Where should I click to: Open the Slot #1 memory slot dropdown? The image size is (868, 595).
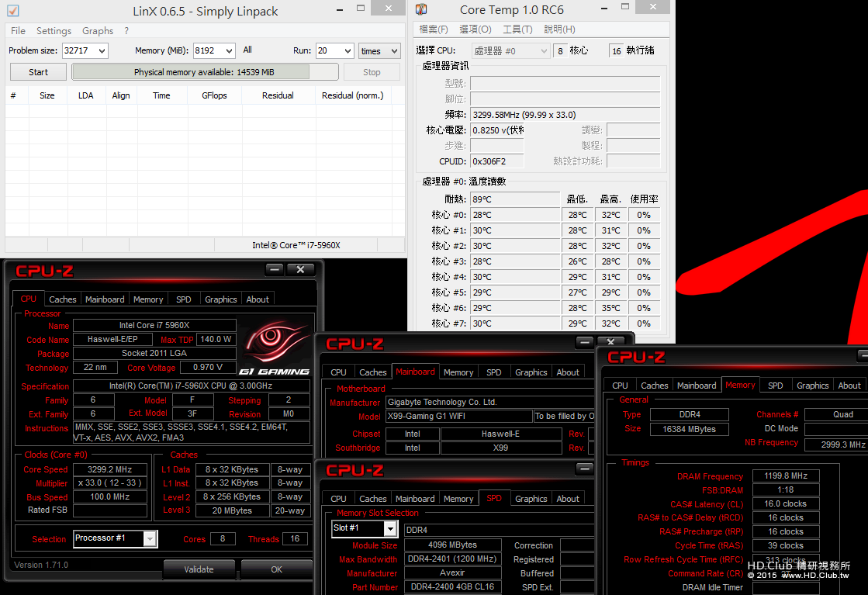[390, 529]
